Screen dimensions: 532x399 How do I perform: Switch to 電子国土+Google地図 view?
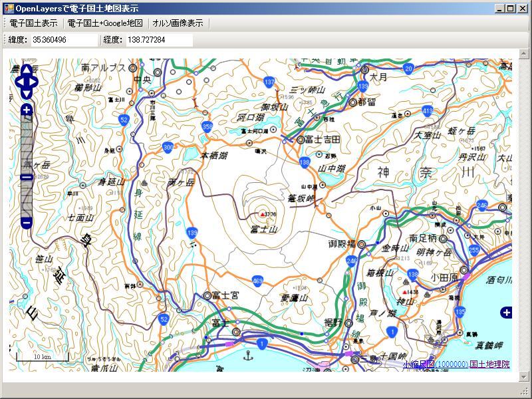click(x=105, y=23)
